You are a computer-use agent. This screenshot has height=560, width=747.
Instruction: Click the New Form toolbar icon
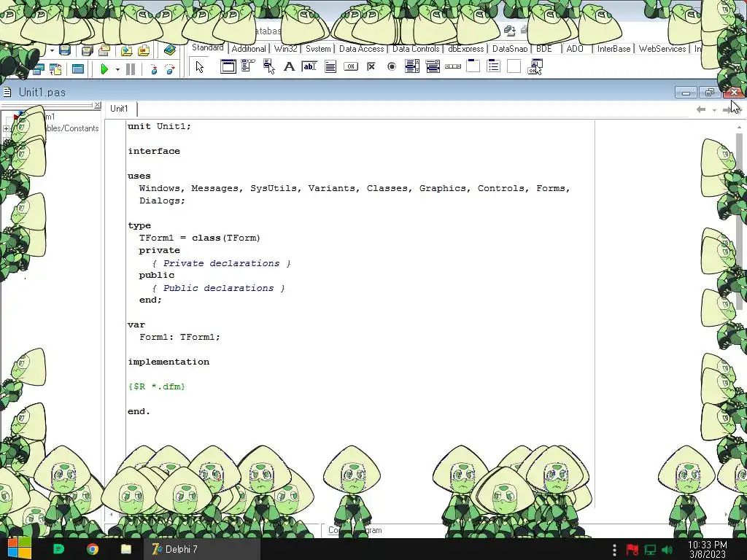coord(77,69)
